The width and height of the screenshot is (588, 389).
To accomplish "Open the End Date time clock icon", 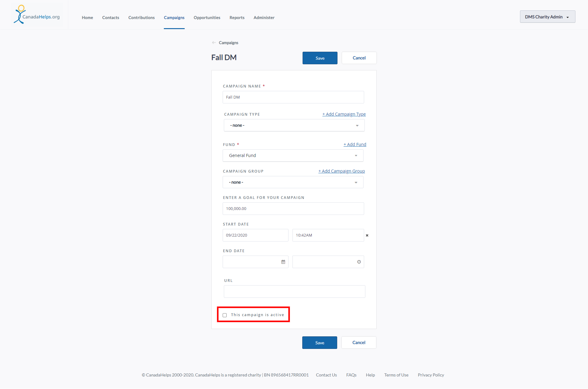I will point(359,262).
